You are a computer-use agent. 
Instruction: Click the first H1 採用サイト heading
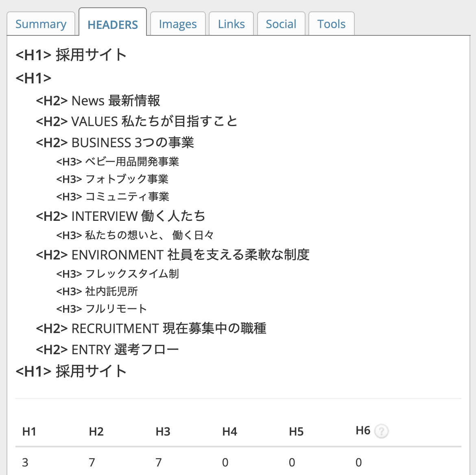(71, 55)
